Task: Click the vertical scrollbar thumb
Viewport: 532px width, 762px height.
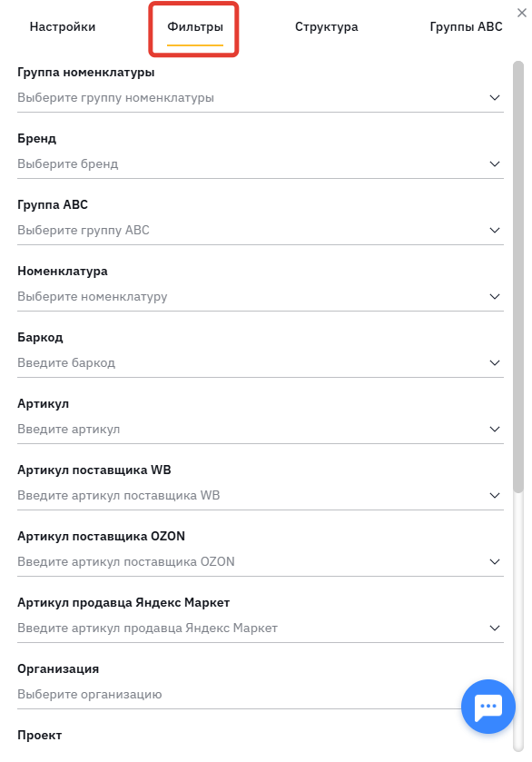Action: click(518, 277)
